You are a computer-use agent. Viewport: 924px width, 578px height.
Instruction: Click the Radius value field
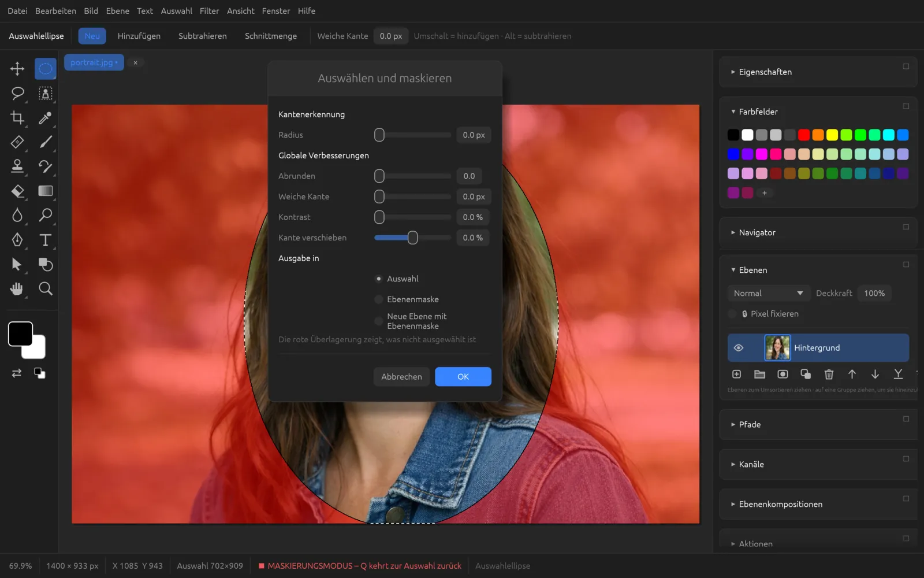tap(474, 135)
